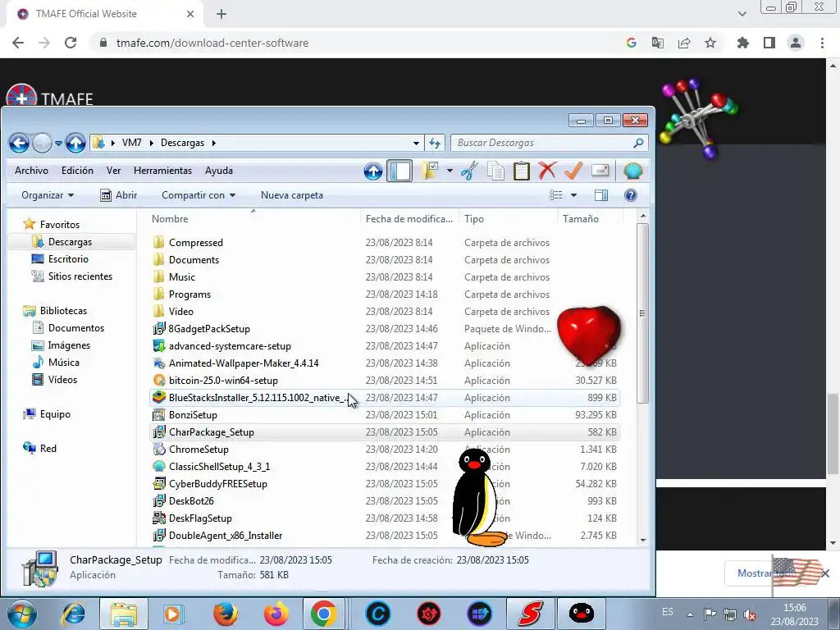The image size is (840, 630).
Task: Open the view options dropdown arrow
Action: [573, 195]
